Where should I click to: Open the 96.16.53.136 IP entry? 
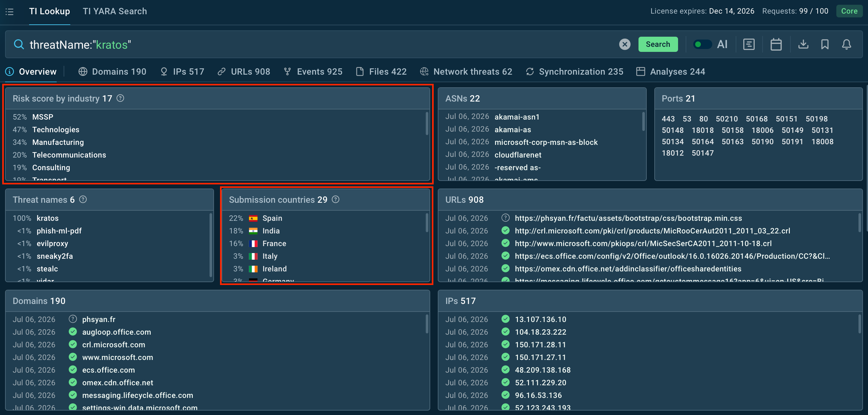tap(538, 395)
